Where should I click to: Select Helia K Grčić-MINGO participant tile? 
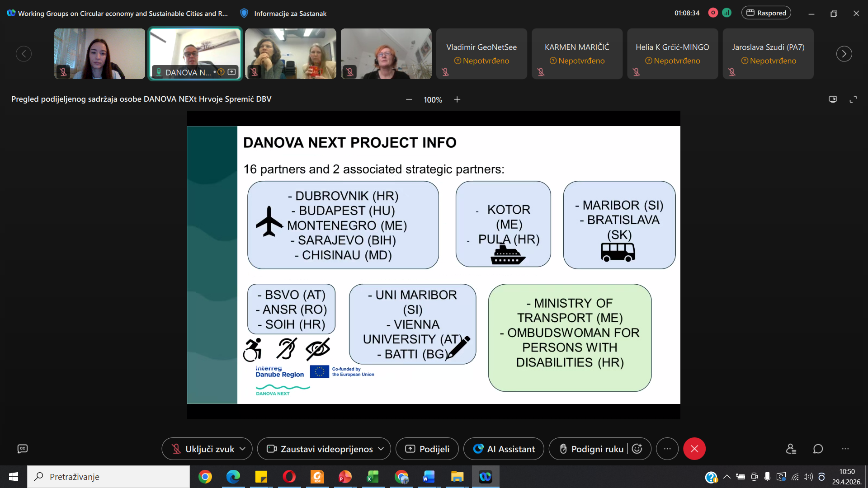pyautogui.click(x=672, y=54)
